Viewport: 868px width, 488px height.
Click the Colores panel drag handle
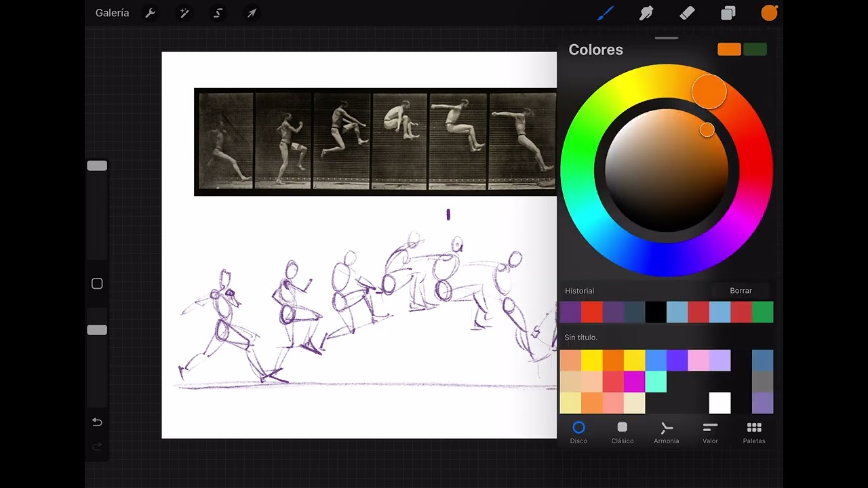[x=666, y=38]
